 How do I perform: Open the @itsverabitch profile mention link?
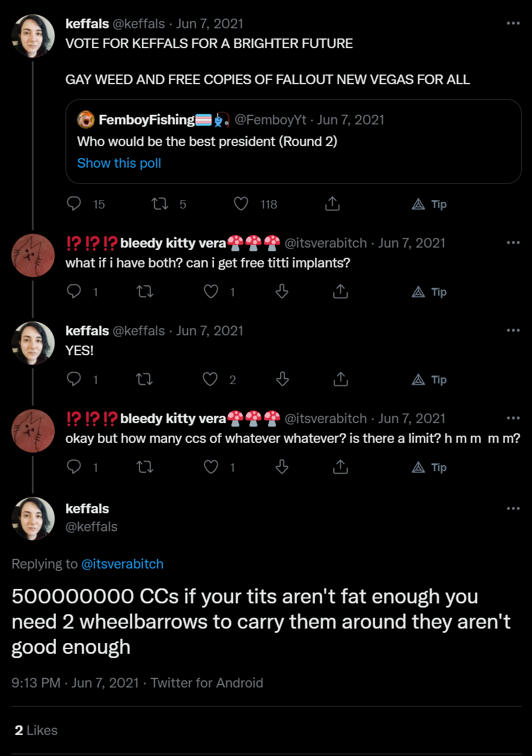click(x=122, y=564)
